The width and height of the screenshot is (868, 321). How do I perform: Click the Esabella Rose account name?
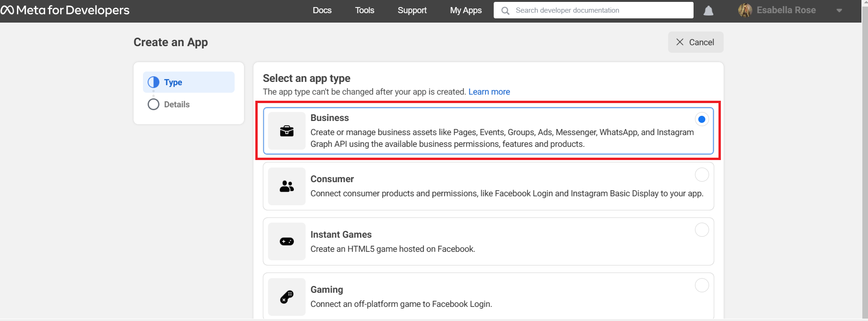coord(786,10)
